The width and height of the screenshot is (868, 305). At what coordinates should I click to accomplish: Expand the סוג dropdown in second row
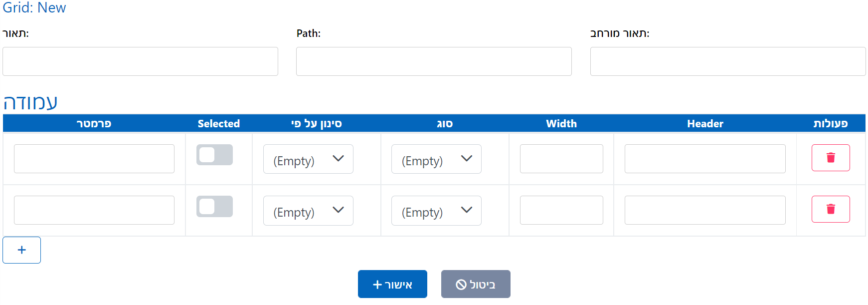tap(436, 210)
